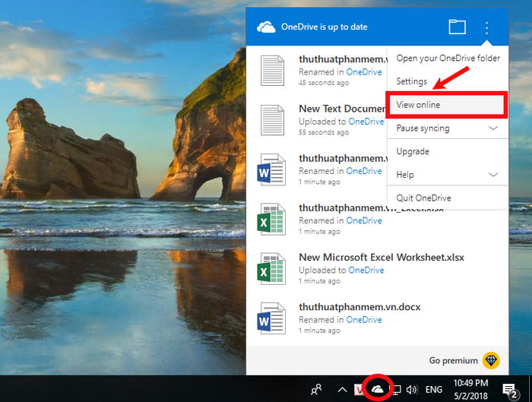Open the People icon on the taskbar
This screenshot has width=532, height=402.
pos(316,389)
